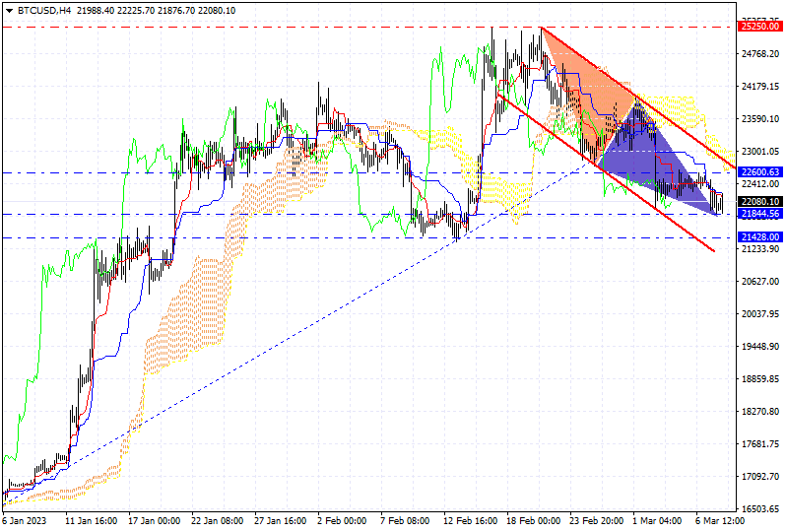The image size is (786, 532).
Task: Click the 16503.65 price axis value
Action: click(761, 509)
